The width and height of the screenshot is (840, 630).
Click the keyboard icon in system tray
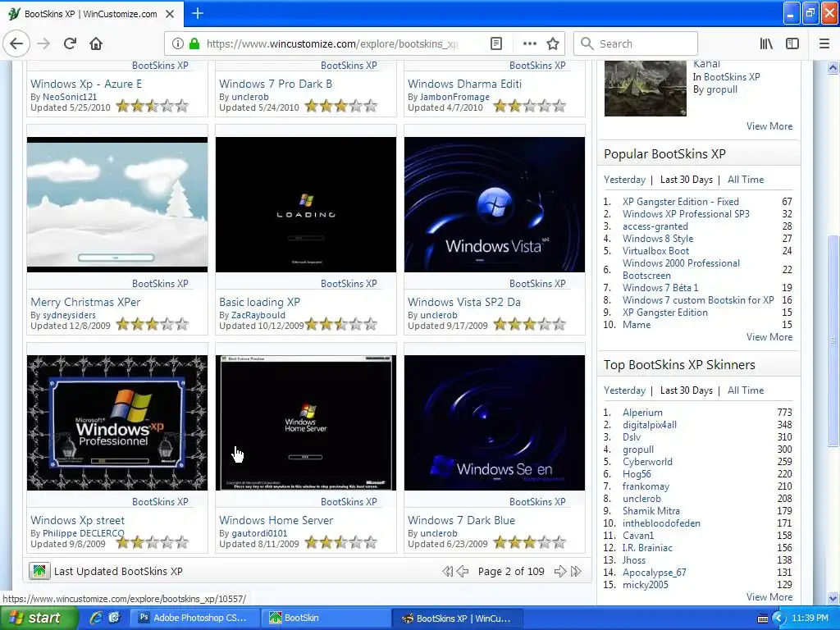pos(762,619)
